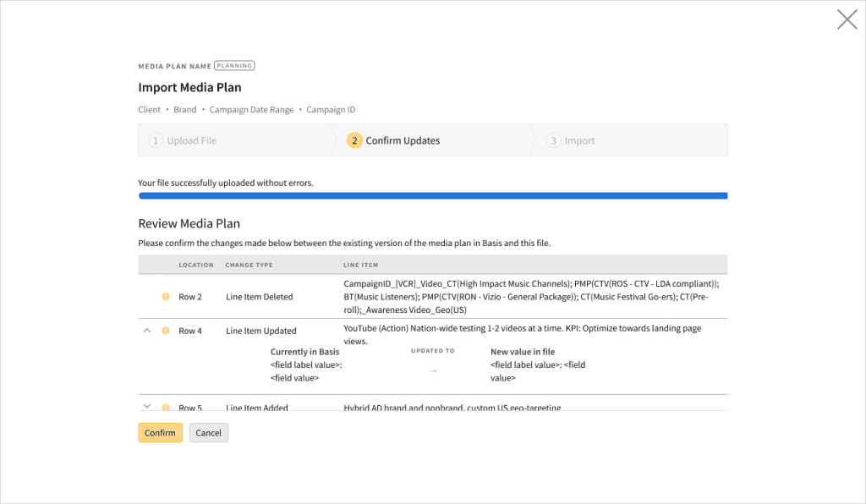The width and height of the screenshot is (866, 504).
Task: Click the Line Item column header
Action: tap(360, 265)
